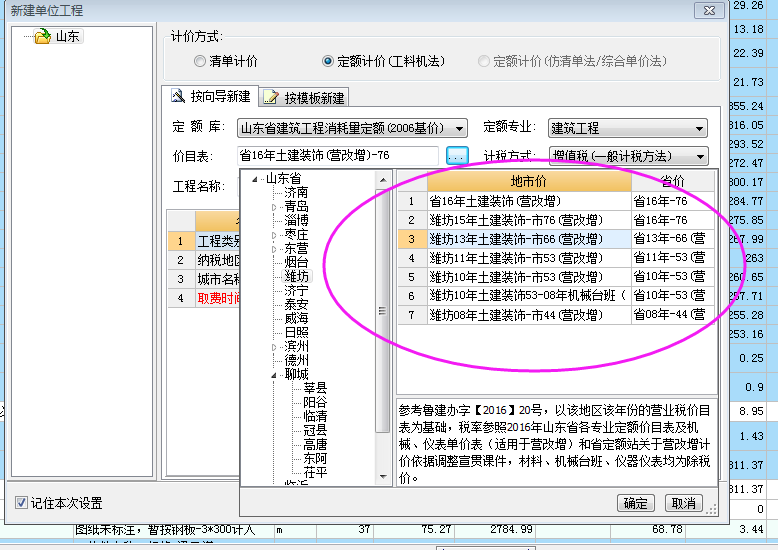
Task: Click the 价目表 input field
Action: [338, 156]
